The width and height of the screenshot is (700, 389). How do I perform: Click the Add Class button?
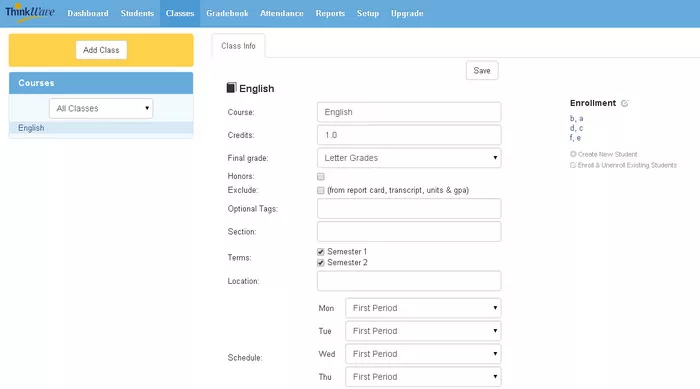[x=101, y=50]
